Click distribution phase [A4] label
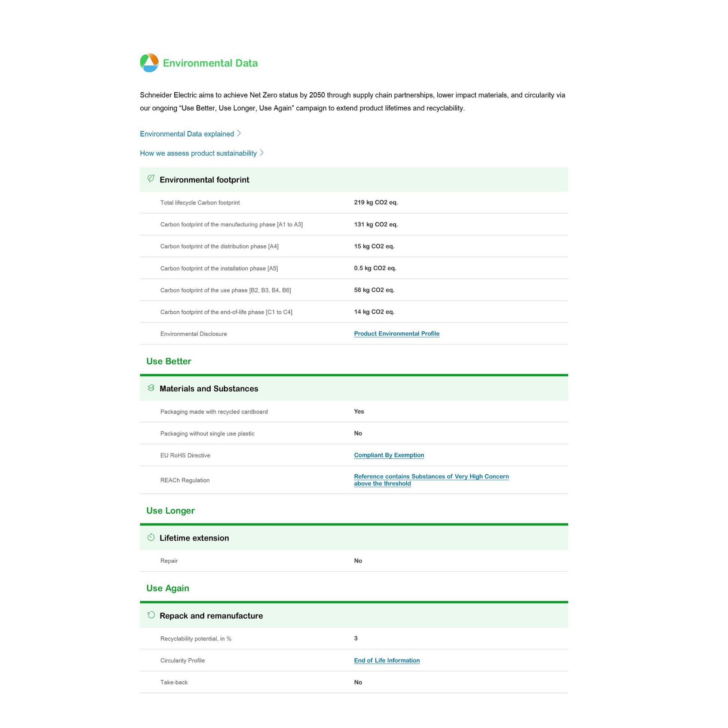The height and width of the screenshot is (728, 728). 219,247
